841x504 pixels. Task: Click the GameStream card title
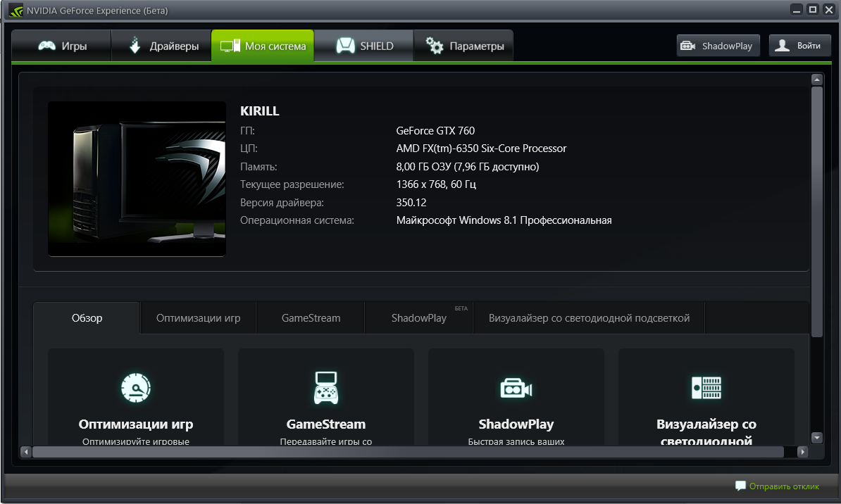click(x=326, y=424)
